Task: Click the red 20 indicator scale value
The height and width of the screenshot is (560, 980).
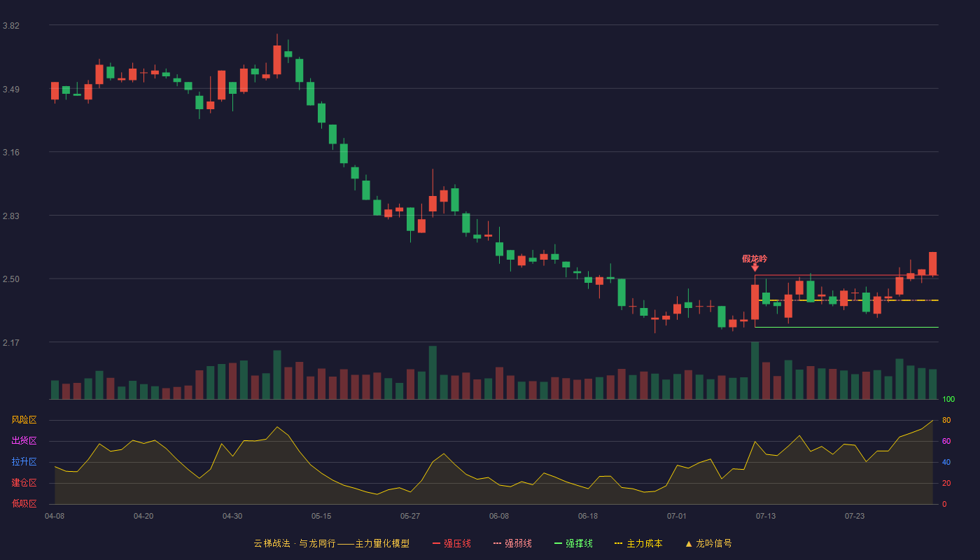Action: coord(946,483)
